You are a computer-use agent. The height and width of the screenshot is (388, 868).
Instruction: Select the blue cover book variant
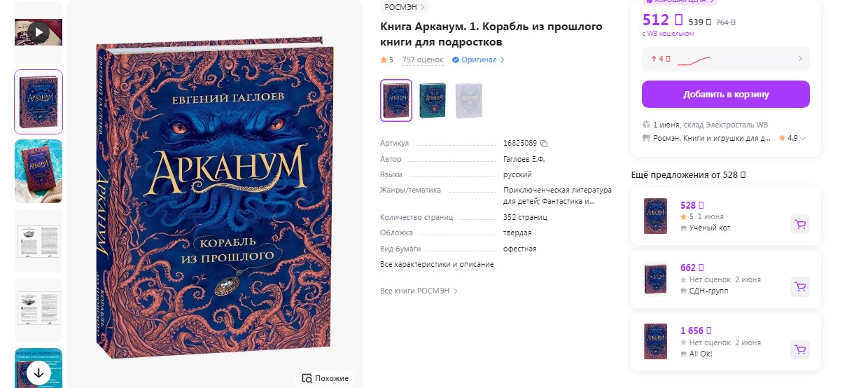tap(396, 100)
